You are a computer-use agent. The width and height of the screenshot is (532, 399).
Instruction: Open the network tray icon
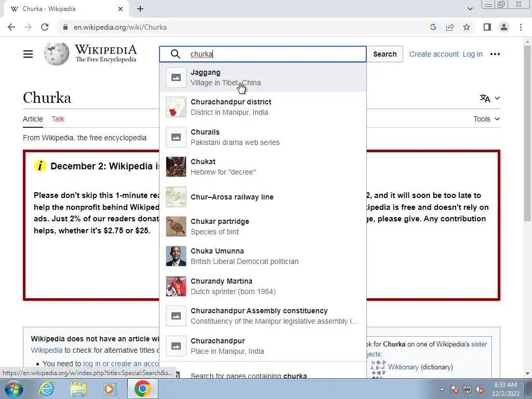(467, 389)
